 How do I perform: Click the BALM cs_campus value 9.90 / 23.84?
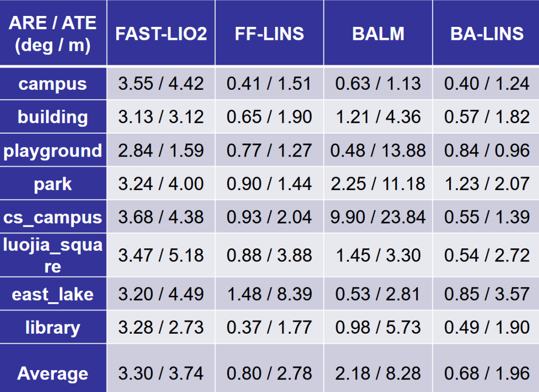[378, 217]
